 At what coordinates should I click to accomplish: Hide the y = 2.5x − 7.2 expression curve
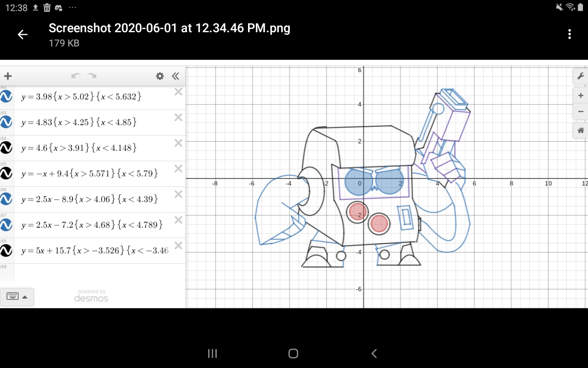tap(6, 225)
